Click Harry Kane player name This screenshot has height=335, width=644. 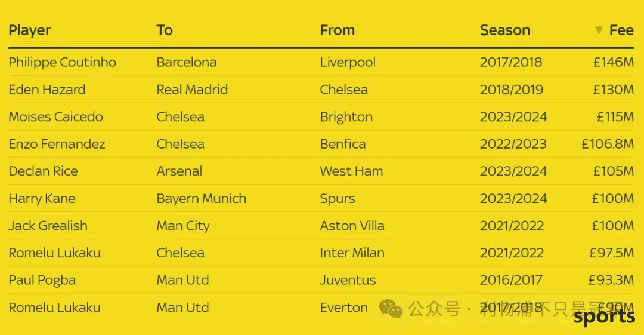coord(42,199)
